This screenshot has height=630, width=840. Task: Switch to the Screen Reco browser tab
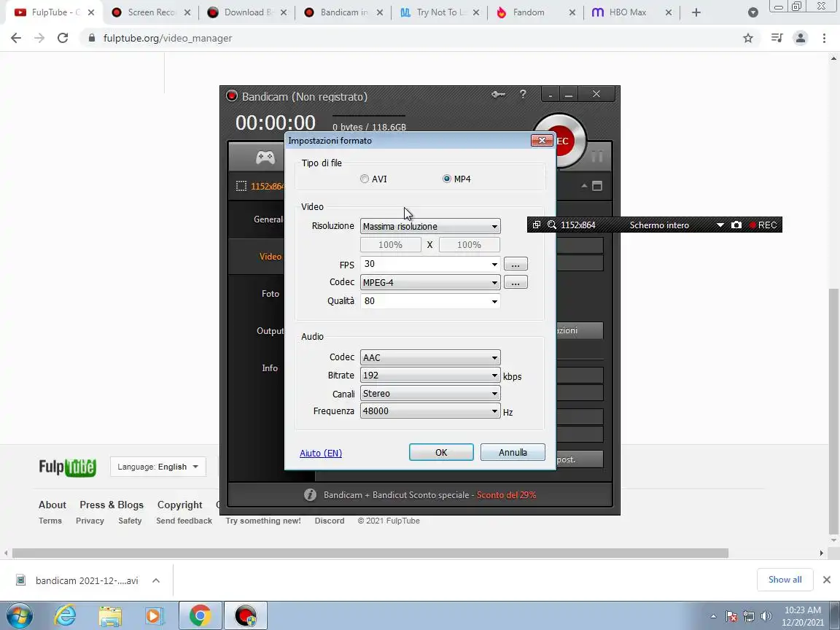(150, 12)
